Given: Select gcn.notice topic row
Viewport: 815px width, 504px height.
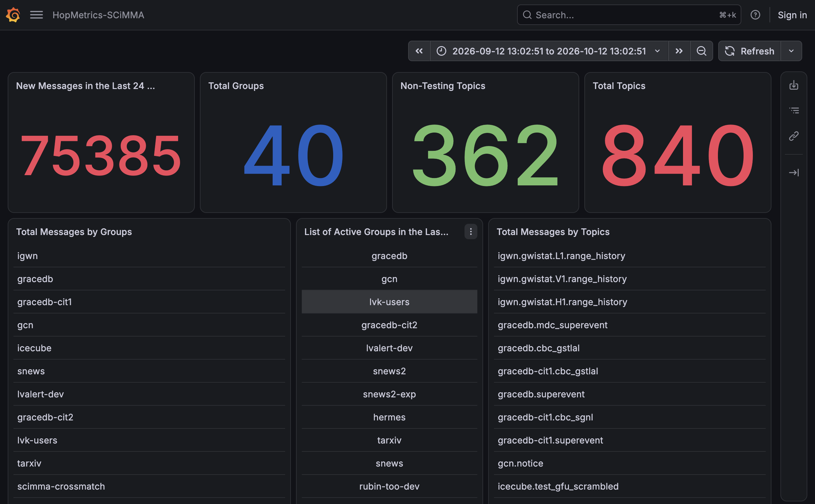Looking at the screenshot, I should [630, 463].
